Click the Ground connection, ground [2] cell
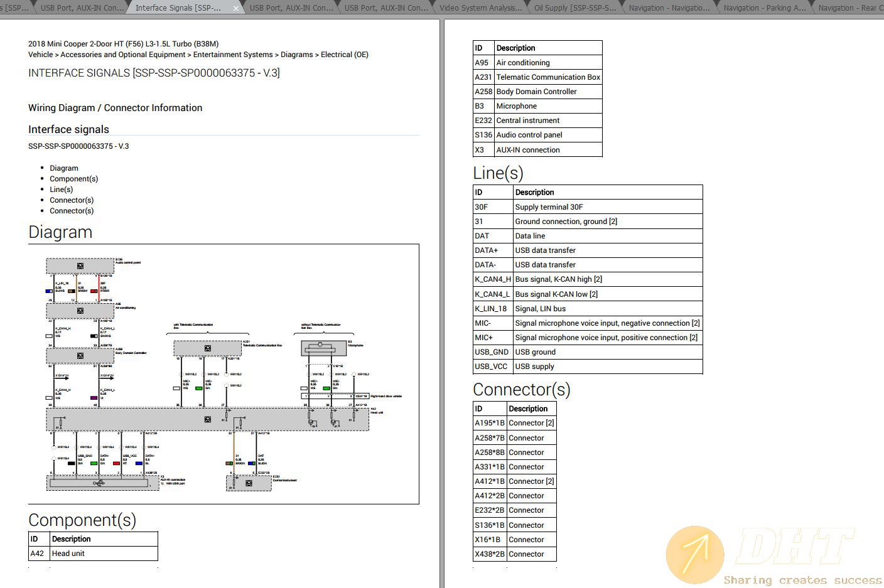Screen dimensions: 884x588 608,222
